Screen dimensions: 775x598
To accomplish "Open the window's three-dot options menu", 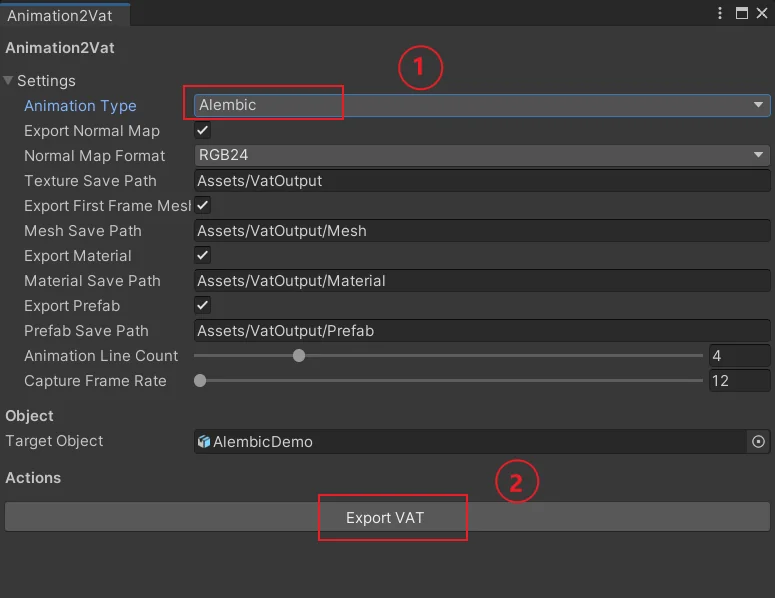I will pos(720,13).
